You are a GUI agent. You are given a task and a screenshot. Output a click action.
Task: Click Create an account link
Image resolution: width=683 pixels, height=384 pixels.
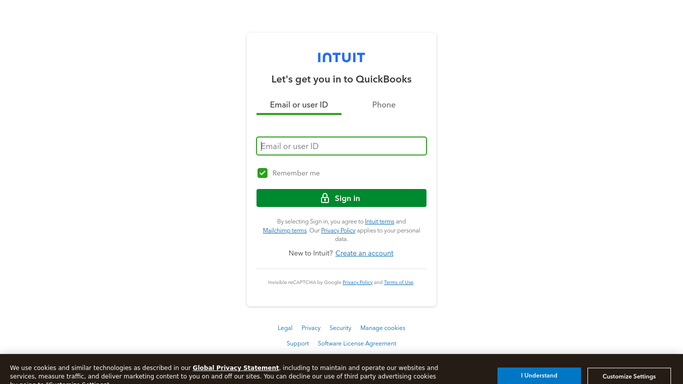364,253
